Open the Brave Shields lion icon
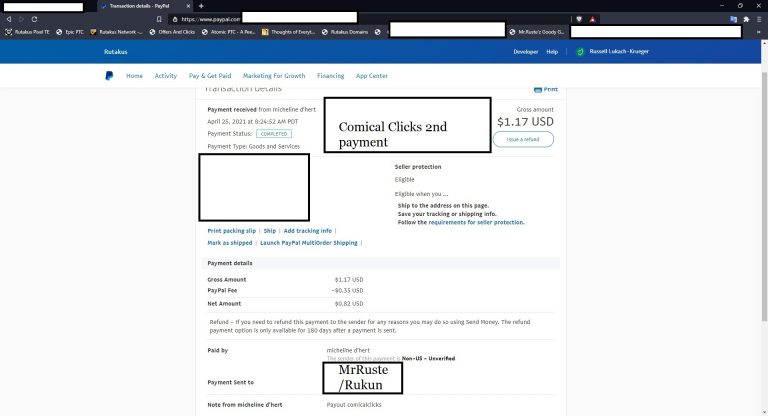This screenshot has width=768, height=416. 579,19
